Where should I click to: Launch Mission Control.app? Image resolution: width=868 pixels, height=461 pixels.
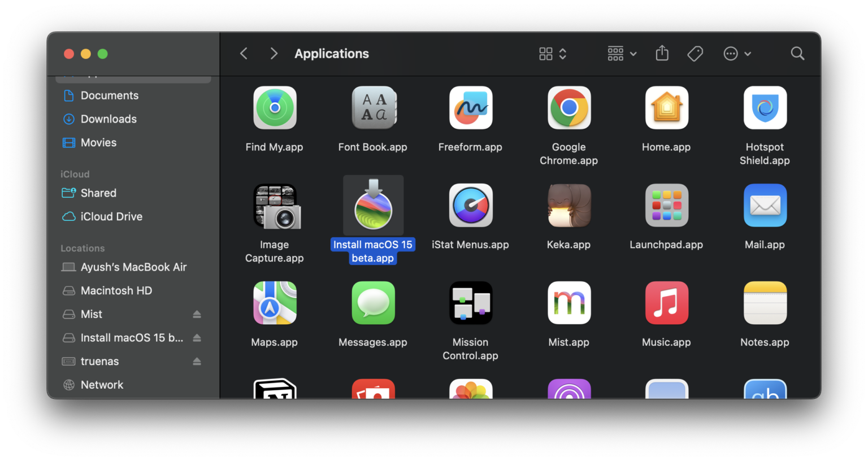[471, 303]
